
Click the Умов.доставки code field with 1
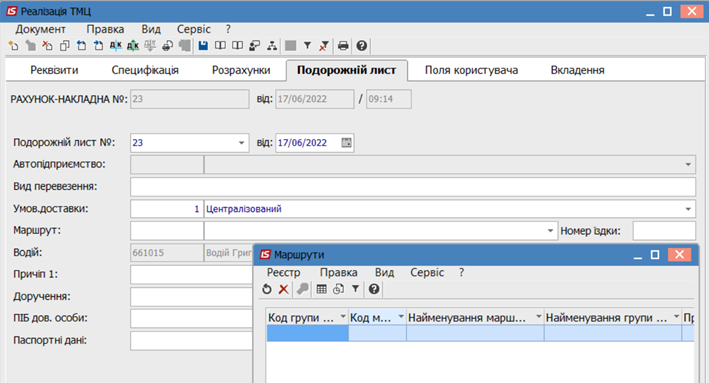pyautogui.click(x=167, y=209)
